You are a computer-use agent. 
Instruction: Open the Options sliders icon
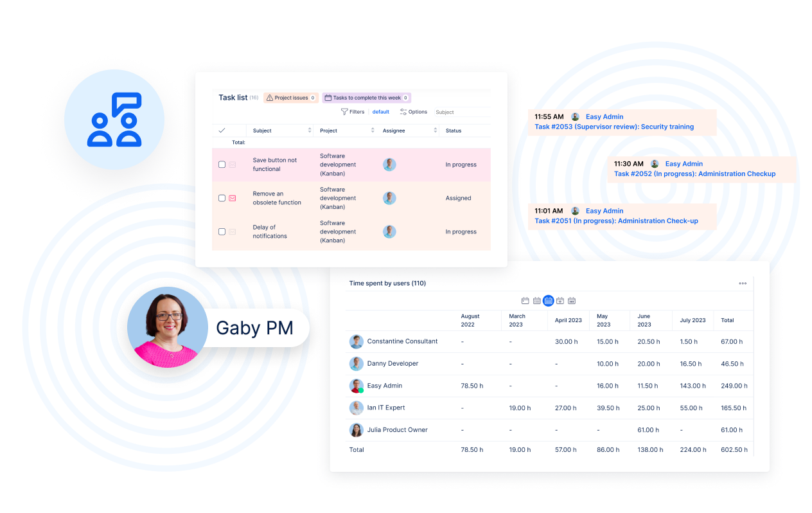pos(403,112)
